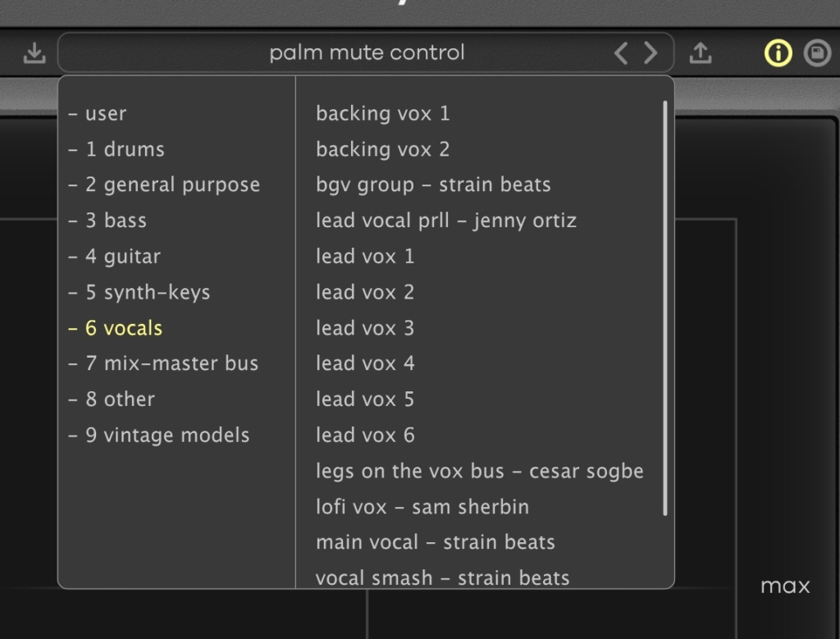Click the max label
This screenshot has height=639, width=840.
[785, 587]
